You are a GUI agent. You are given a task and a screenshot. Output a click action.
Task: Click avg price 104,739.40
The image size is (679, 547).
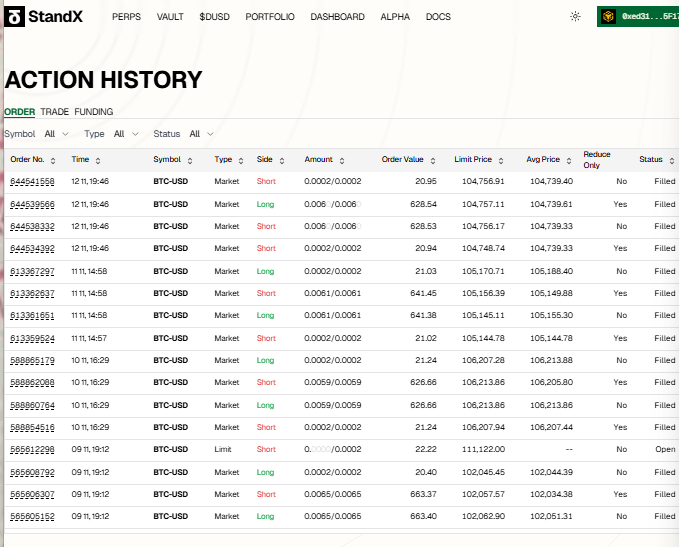(551, 181)
